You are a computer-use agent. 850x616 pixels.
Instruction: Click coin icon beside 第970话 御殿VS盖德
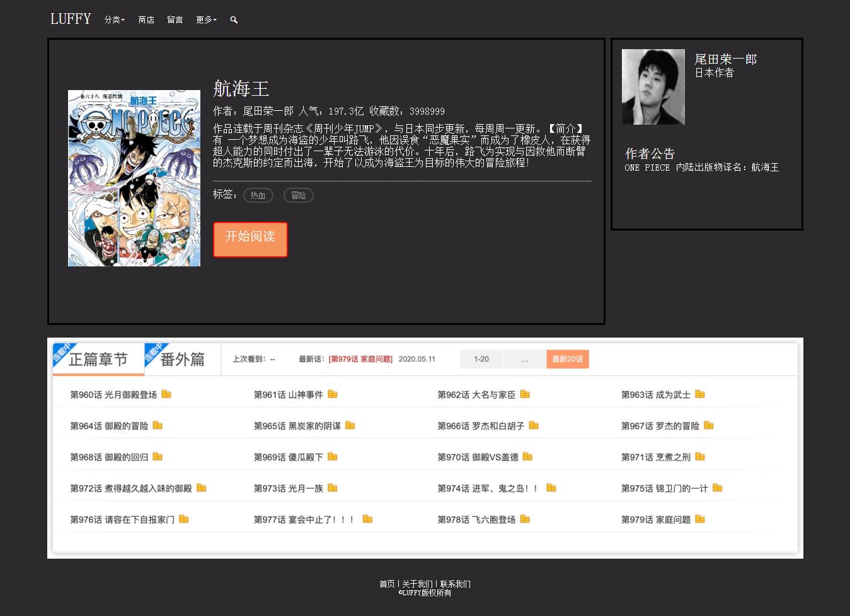click(528, 457)
